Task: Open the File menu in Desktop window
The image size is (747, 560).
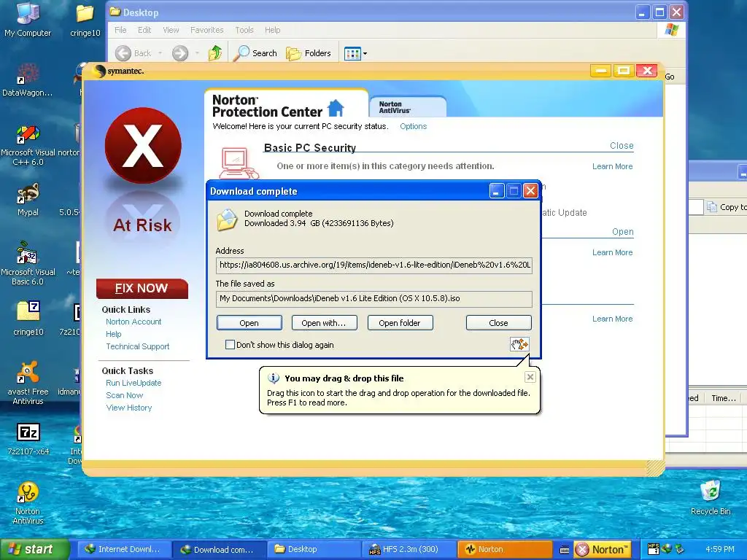Action: (120, 30)
